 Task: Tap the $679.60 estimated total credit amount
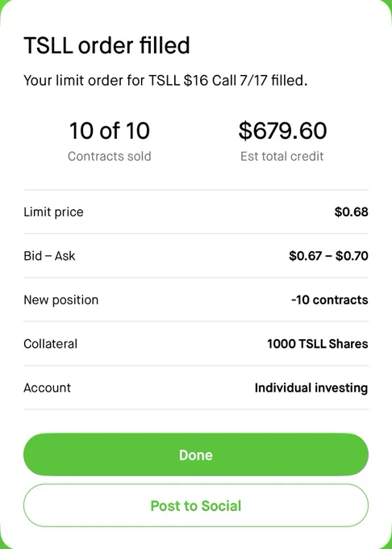pos(282,131)
